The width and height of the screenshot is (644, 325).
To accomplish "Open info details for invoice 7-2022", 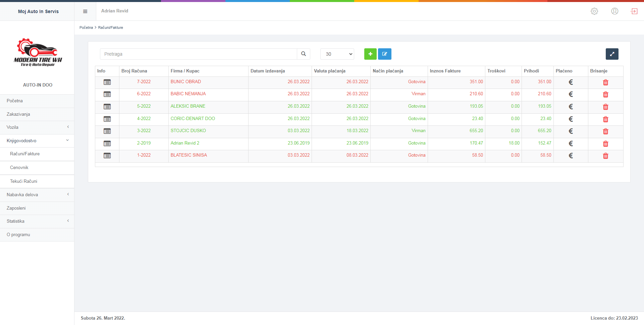I will click(107, 82).
